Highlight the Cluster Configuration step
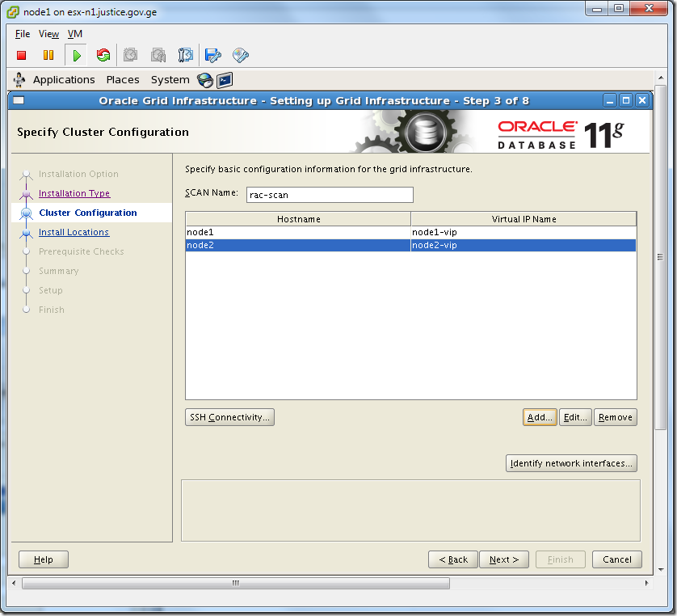The height and width of the screenshot is (616, 677). click(x=89, y=213)
